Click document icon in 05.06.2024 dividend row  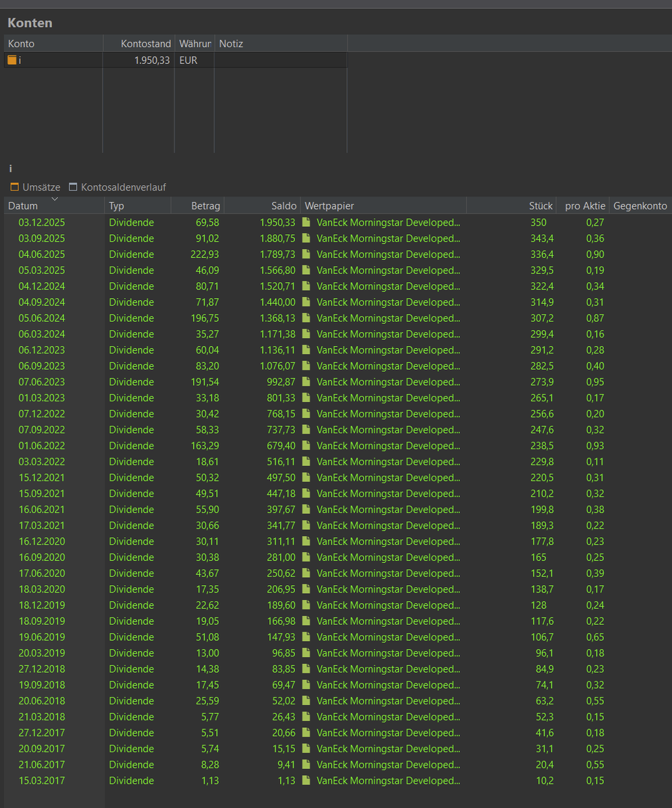[x=306, y=318]
